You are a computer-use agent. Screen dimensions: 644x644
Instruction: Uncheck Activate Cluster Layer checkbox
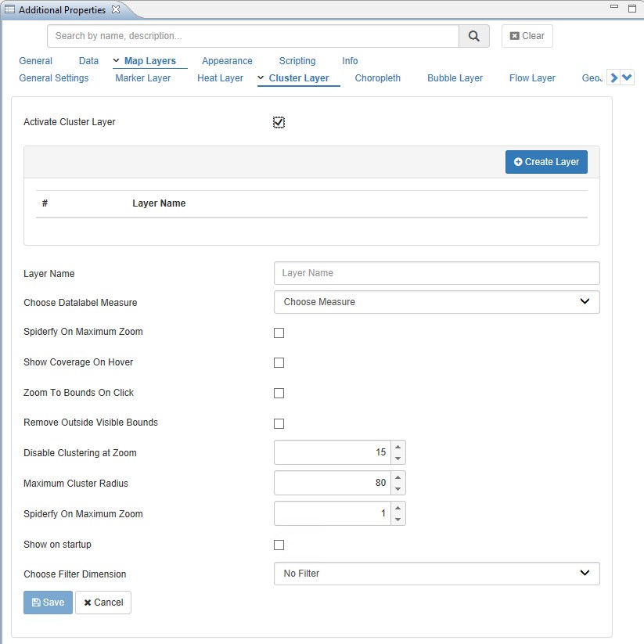click(x=279, y=122)
